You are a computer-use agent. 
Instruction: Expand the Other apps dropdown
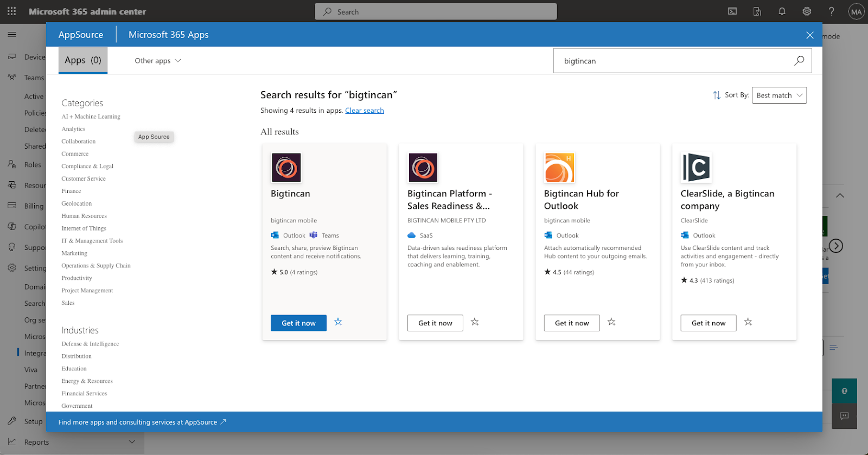pyautogui.click(x=157, y=61)
